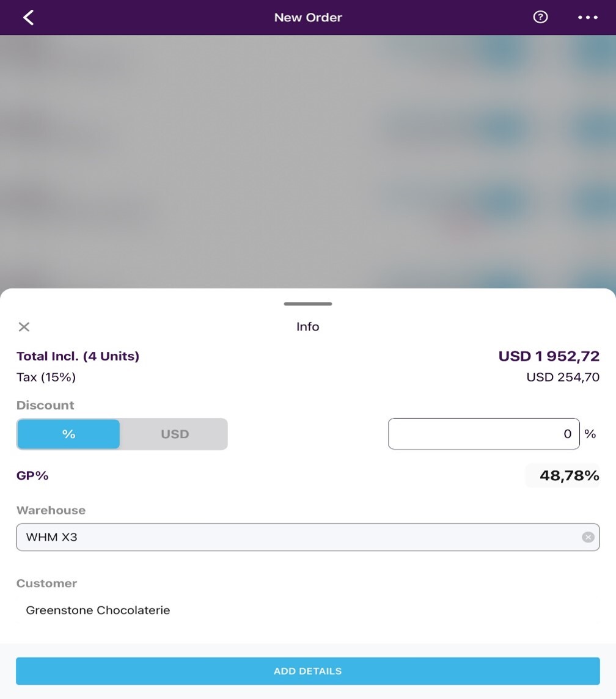Click the discount value input box
The height and width of the screenshot is (699, 616).
point(483,434)
